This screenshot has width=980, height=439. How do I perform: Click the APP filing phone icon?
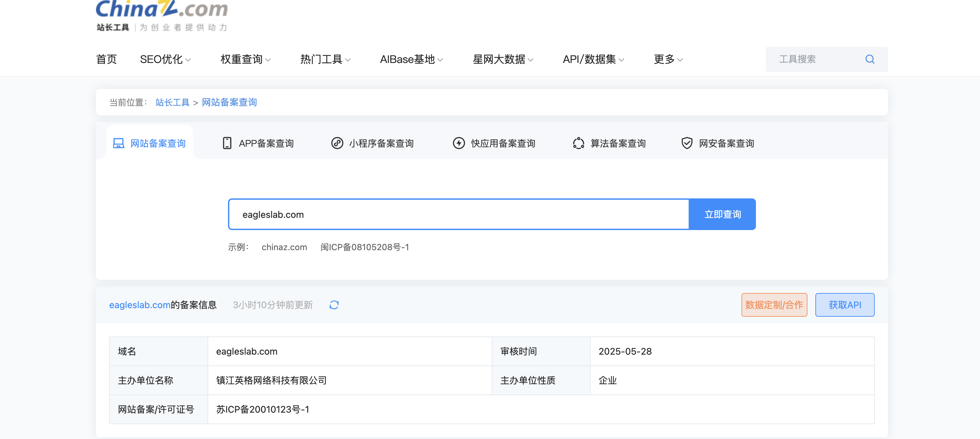[227, 143]
